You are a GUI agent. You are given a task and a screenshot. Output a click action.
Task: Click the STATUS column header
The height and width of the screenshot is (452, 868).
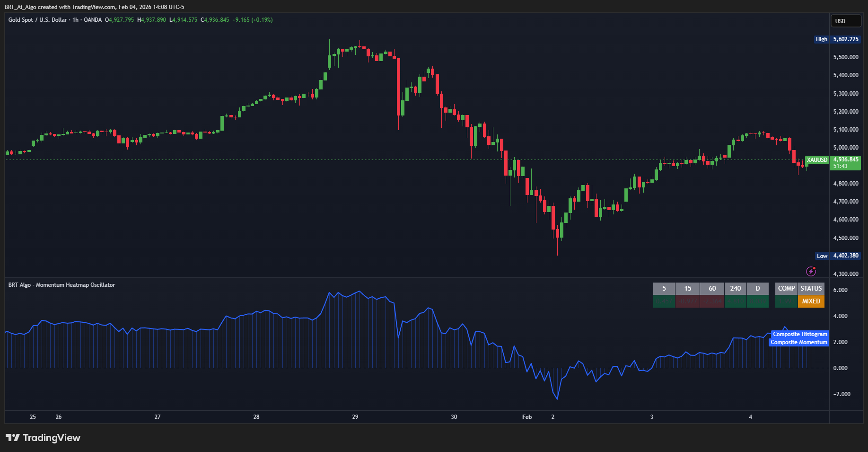tap(811, 289)
